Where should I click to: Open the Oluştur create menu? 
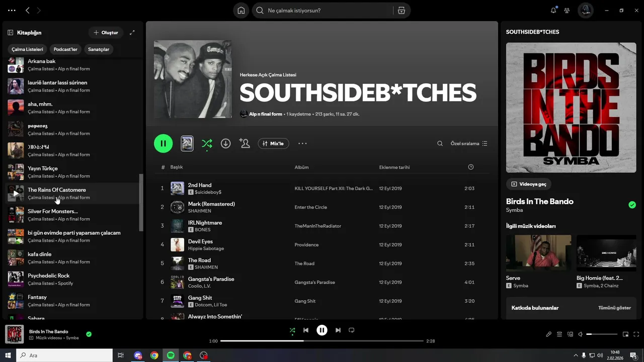(106, 33)
